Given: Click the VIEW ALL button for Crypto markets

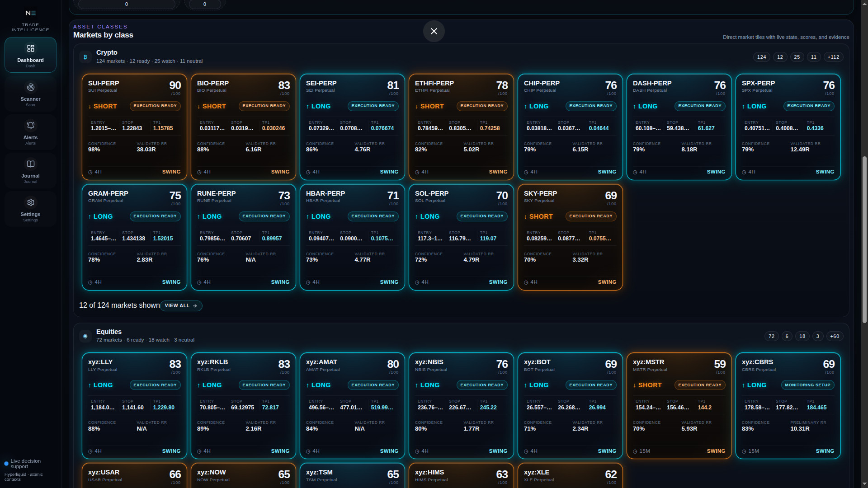Looking at the screenshot, I should (x=181, y=306).
